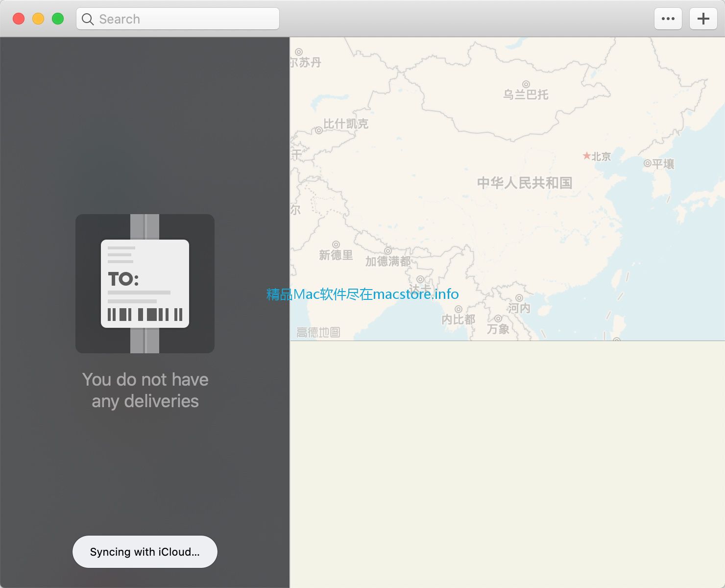
Task: Click the shipping label package icon
Action: 145,284
